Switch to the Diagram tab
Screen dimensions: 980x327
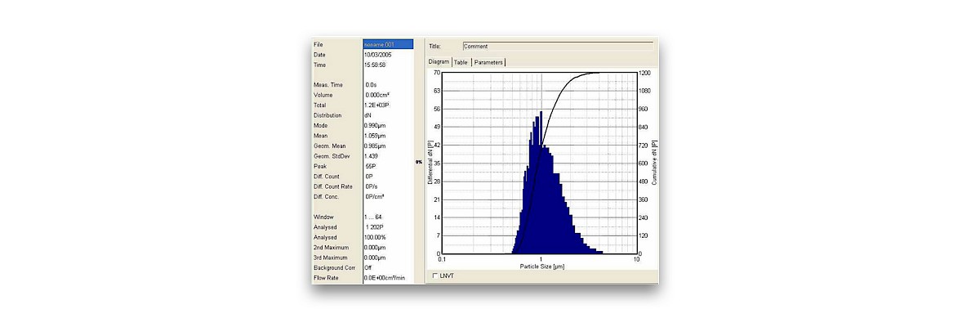(x=439, y=62)
